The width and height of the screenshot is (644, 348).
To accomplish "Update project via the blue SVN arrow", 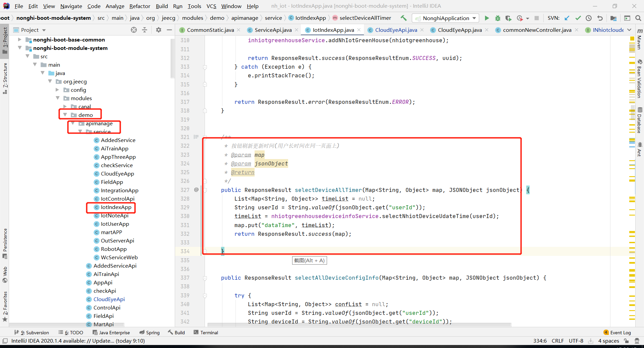I will pos(567,18).
